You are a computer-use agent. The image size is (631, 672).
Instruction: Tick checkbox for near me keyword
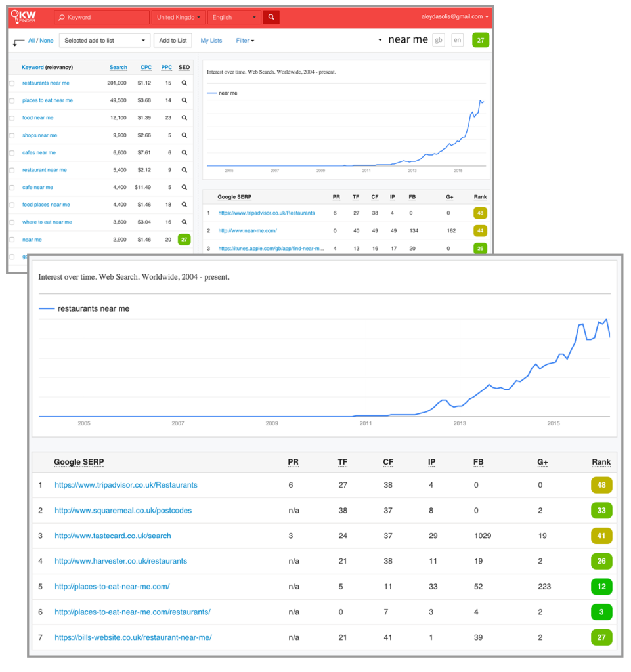tap(12, 240)
